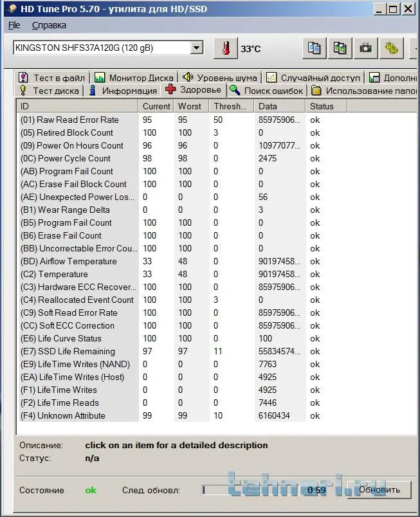This screenshot has height=517, width=420.
Task: Open the File menu
Action: [14, 25]
